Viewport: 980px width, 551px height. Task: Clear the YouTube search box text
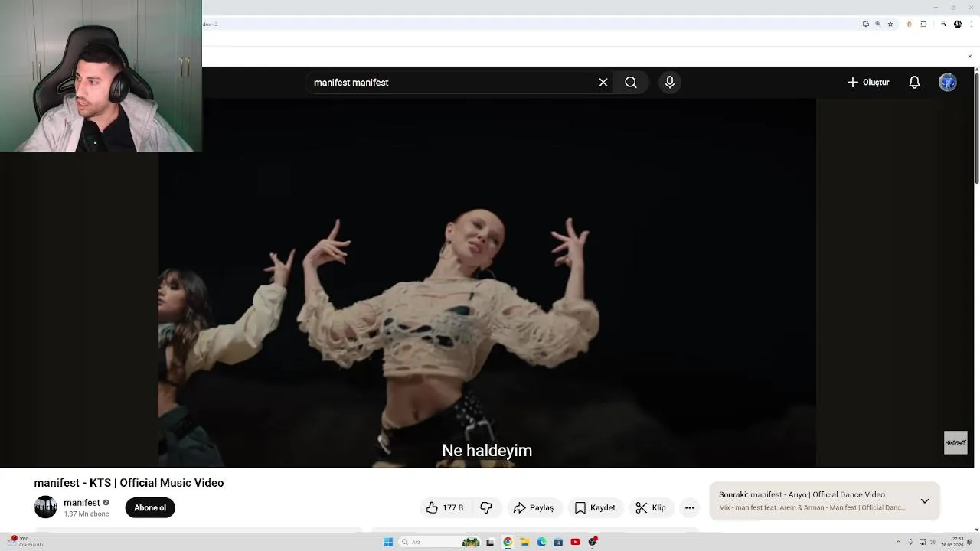click(603, 83)
